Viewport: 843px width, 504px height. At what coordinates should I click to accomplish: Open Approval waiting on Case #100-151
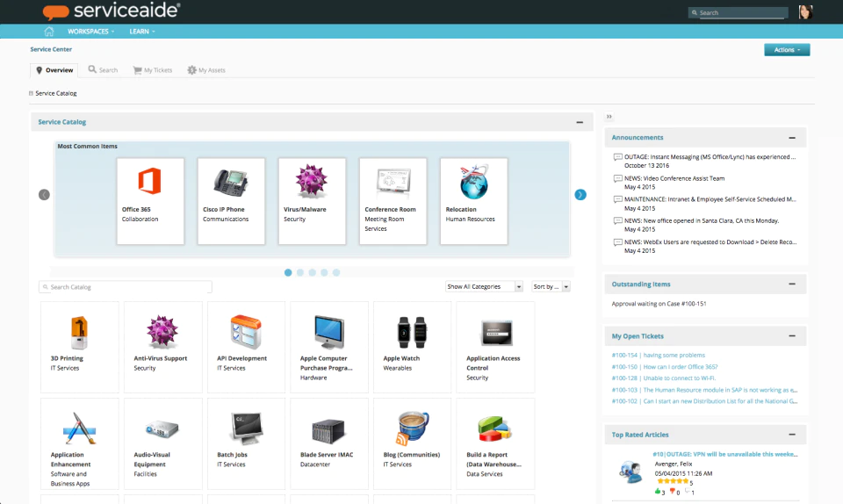[x=659, y=304]
